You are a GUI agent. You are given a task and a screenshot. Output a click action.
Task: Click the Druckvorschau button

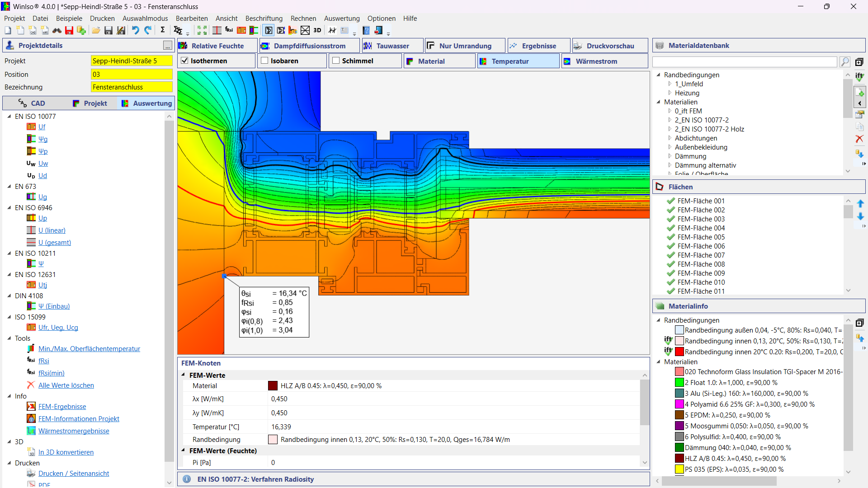coord(610,46)
